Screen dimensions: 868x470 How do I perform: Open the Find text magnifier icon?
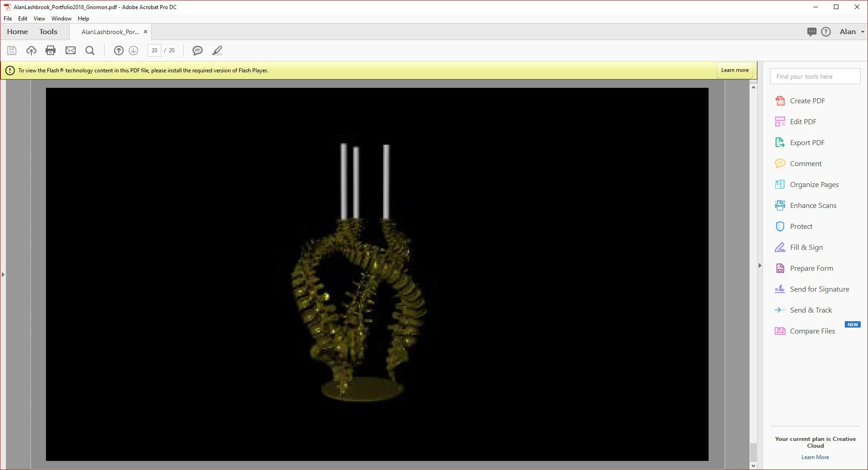point(90,51)
